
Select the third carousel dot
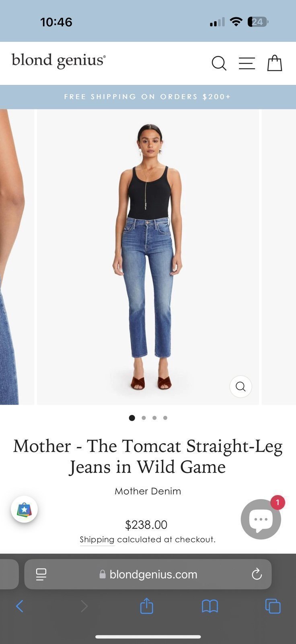tap(154, 418)
